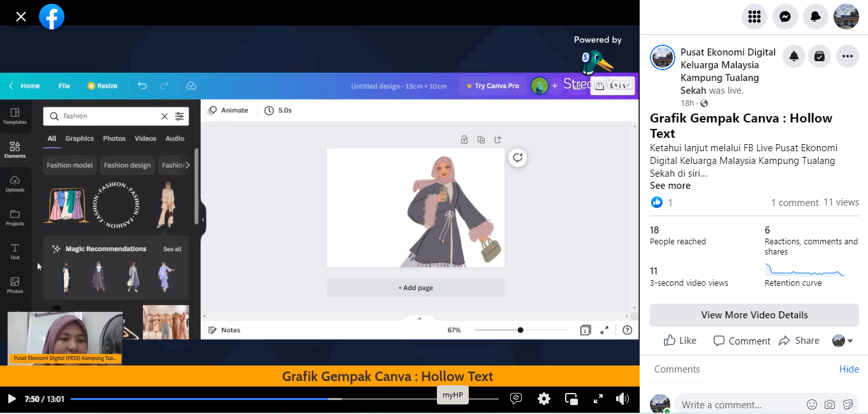Viewport: 868px width, 414px height.
Task: Click Animate button
Action: 228,110
